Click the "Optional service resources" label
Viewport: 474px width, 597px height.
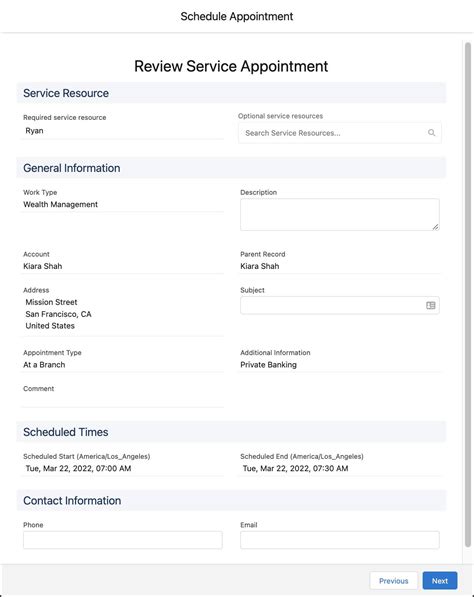click(281, 116)
